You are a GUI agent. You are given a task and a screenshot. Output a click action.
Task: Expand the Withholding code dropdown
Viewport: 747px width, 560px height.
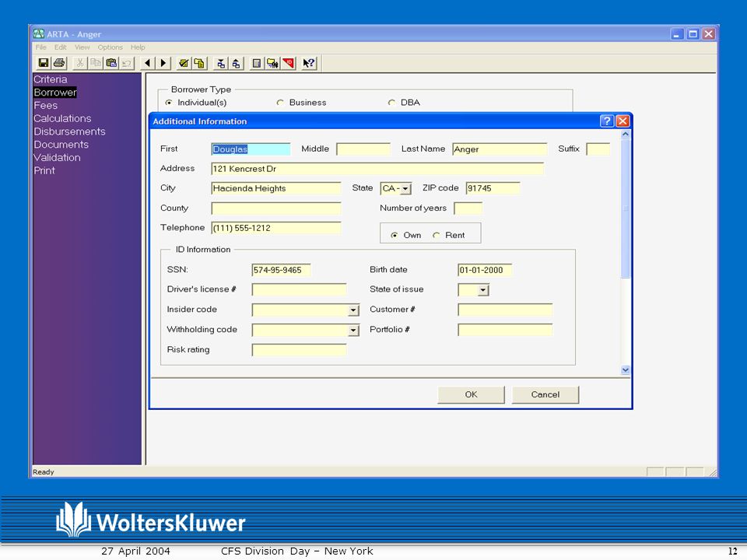coord(353,331)
